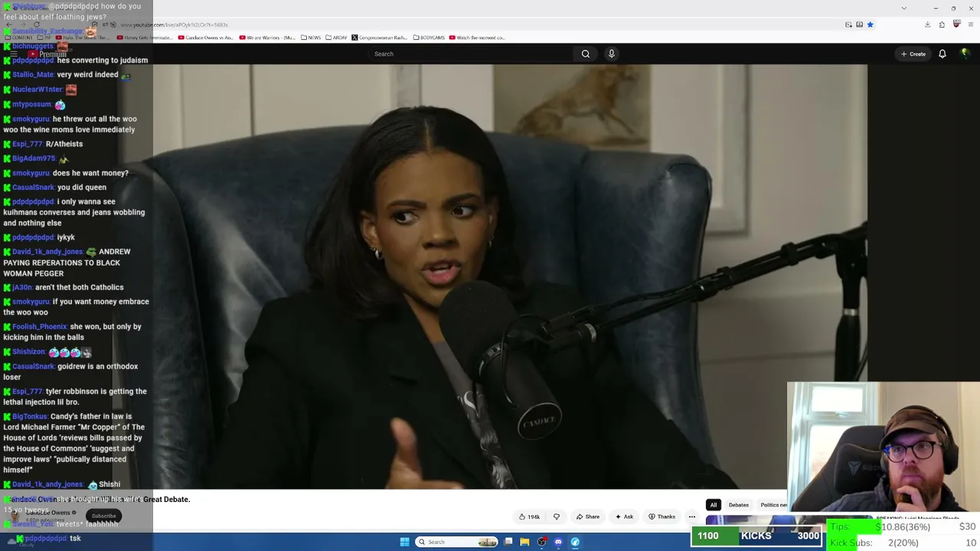Click chat username Foolish_Phoenix

click(40, 327)
